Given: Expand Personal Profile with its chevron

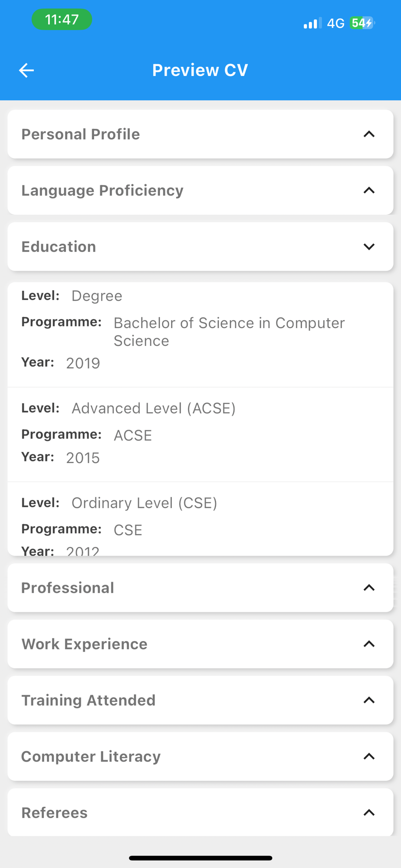Looking at the screenshot, I should click(x=369, y=134).
